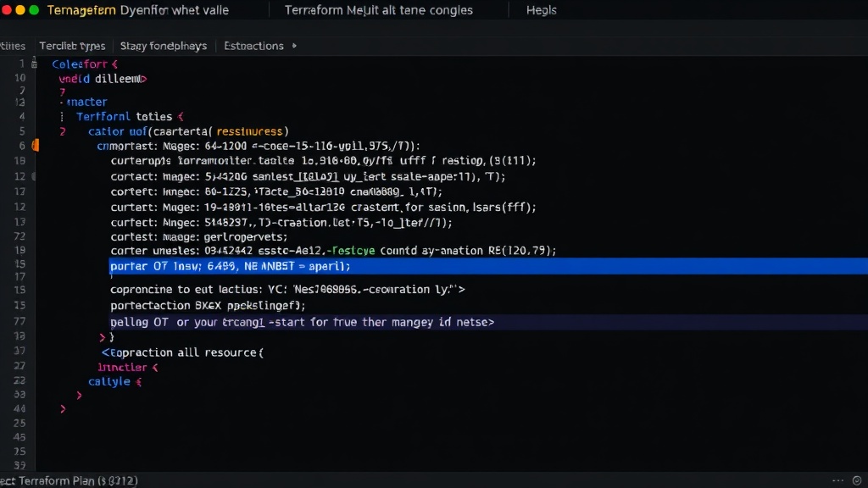
Task: Click the circular status icon at bottom right
Action: [857, 480]
